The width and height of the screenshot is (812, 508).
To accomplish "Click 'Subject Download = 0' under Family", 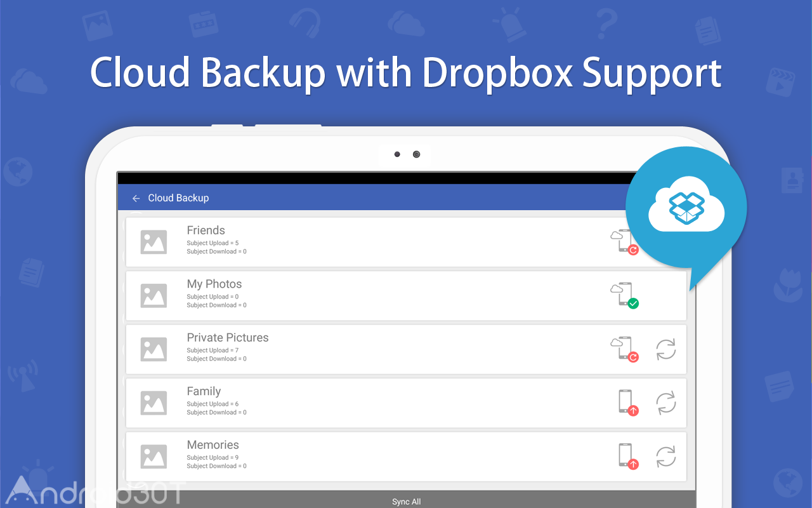I will point(216,413).
